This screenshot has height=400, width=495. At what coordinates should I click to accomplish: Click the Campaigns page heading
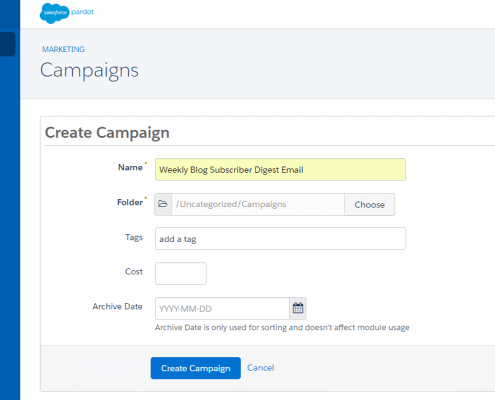[x=89, y=71]
